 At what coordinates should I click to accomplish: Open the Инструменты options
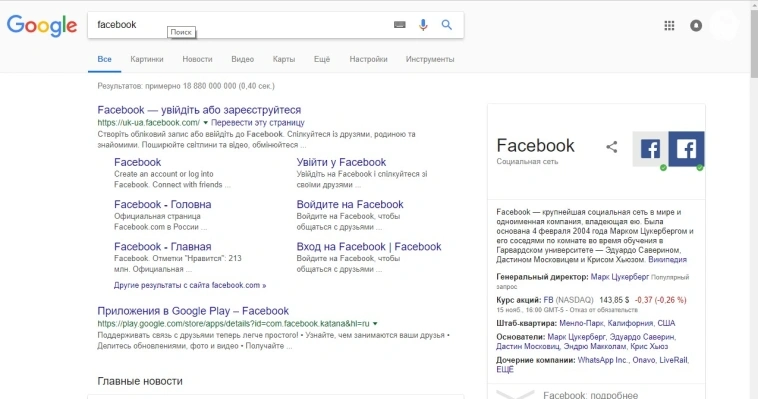(x=430, y=59)
